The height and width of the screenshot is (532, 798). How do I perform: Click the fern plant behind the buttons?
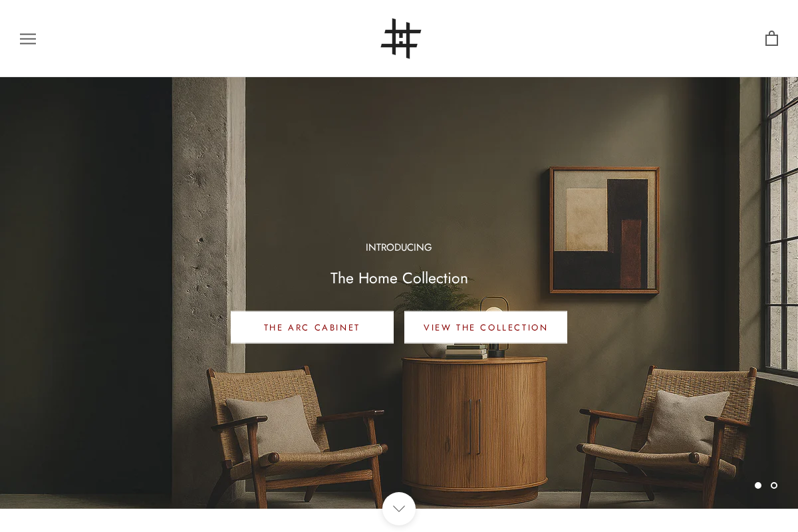coord(437,296)
